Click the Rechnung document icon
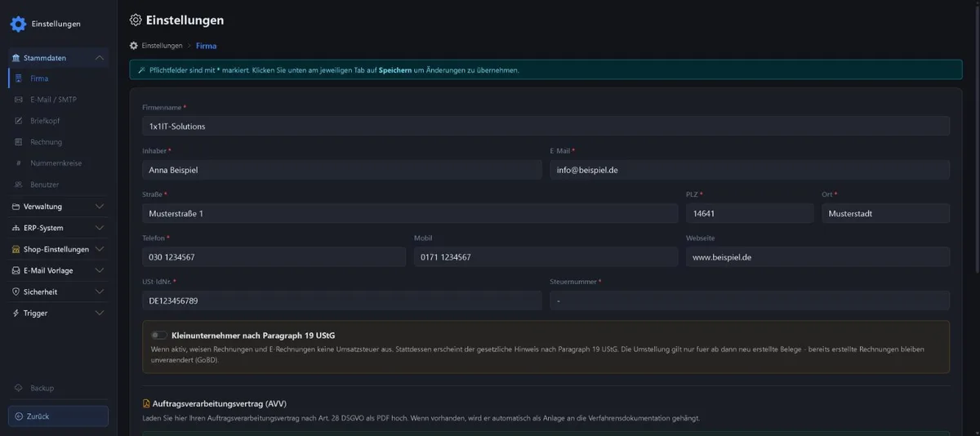The image size is (980, 436). point(19,142)
